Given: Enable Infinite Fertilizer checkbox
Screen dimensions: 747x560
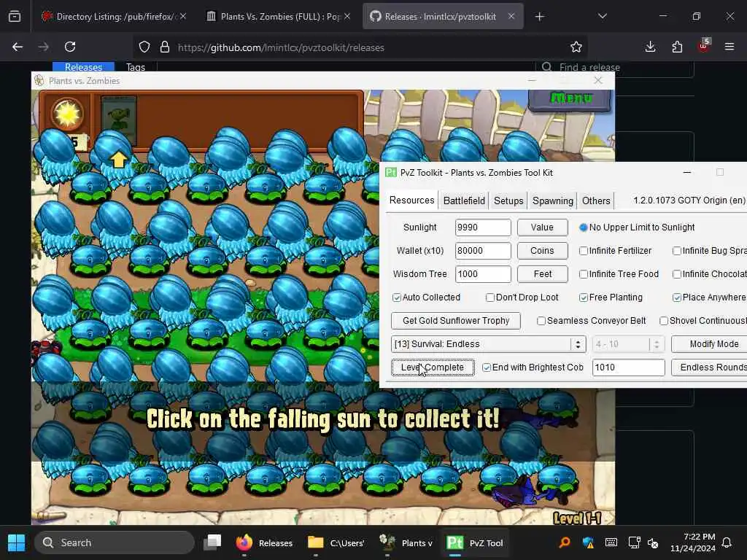Looking at the screenshot, I should click(x=584, y=251).
